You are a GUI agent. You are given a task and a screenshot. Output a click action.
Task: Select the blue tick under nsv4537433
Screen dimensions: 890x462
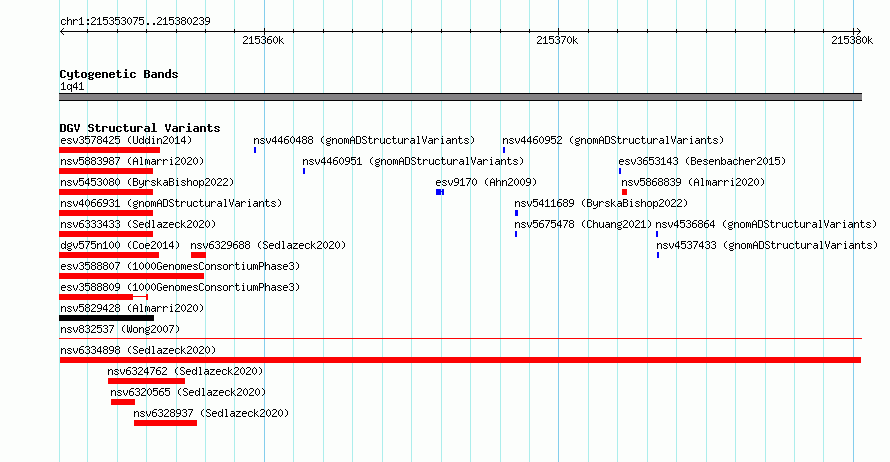[x=658, y=255]
